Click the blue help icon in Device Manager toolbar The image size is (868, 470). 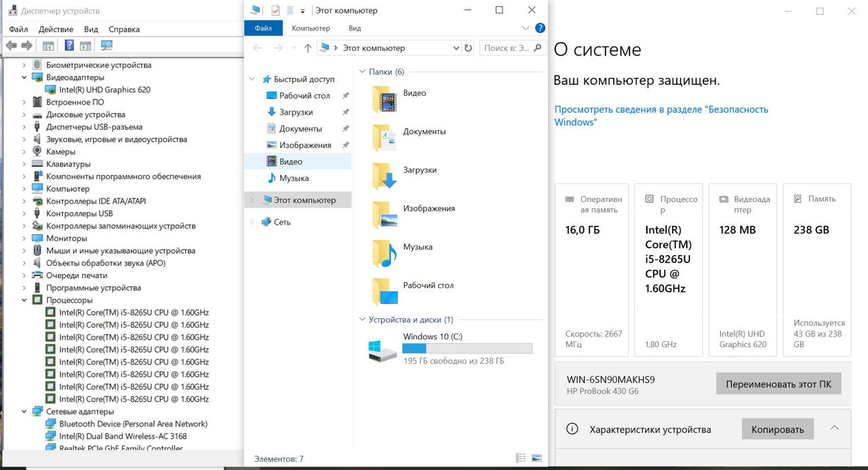pyautogui.click(x=69, y=46)
